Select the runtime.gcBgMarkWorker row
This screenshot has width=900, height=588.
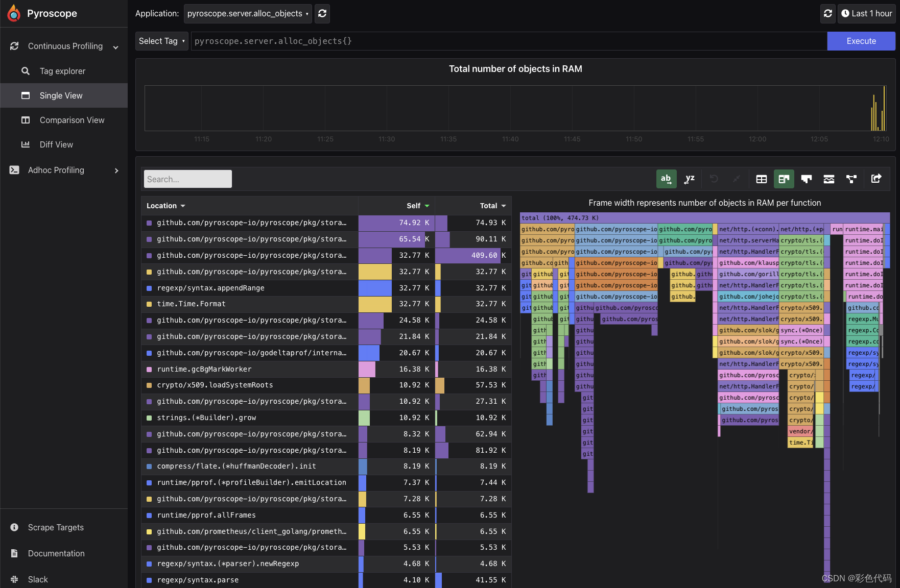pyautogui.click(x=326, y=369)
